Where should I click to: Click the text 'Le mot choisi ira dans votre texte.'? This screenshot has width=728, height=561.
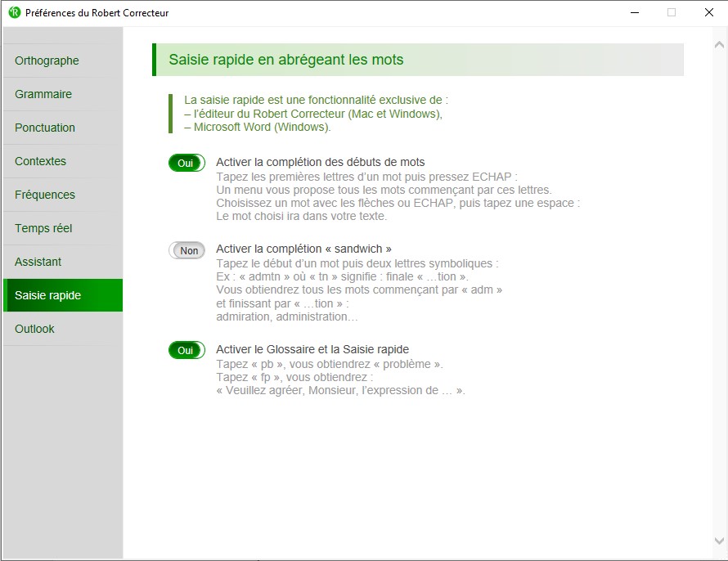(301, 216)
